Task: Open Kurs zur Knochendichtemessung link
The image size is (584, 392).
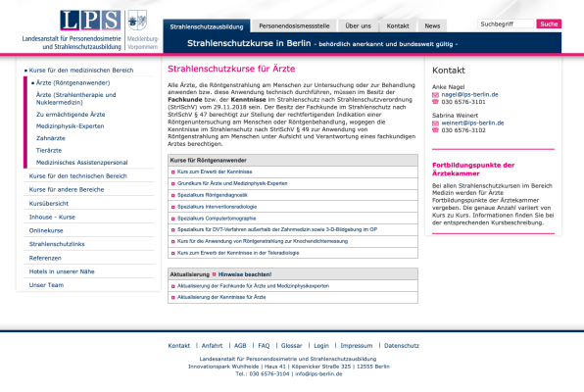Action: 263,241
